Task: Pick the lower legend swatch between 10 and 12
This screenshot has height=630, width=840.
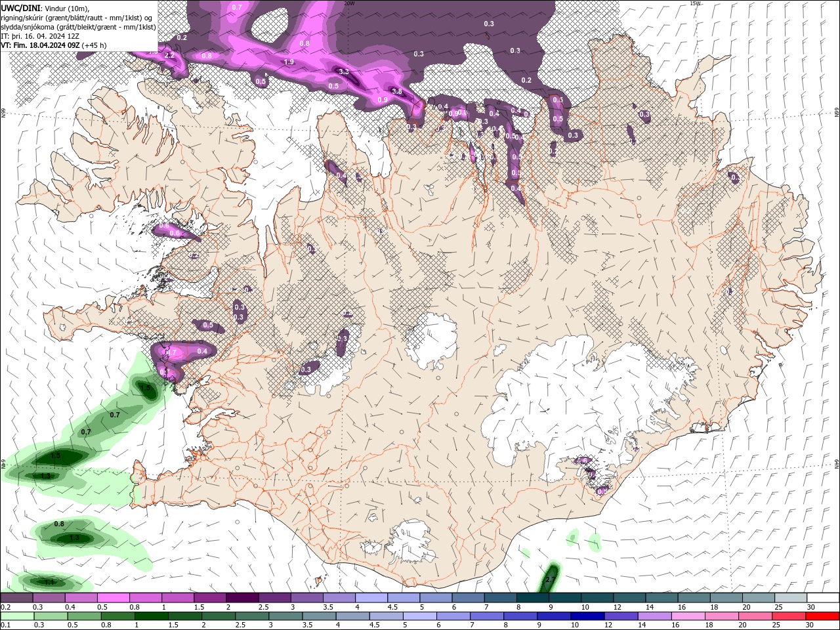Action: [587, 616]
